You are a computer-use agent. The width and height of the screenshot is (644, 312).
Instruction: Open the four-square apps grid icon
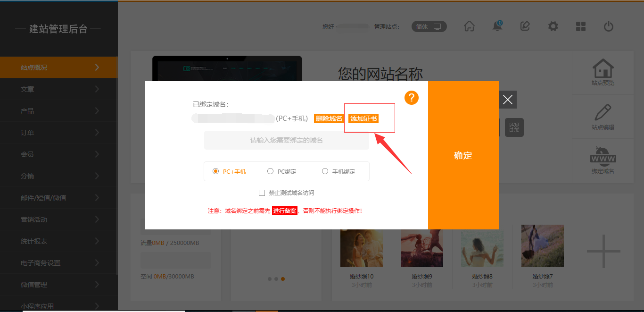pyautogui.click(x=581, y=26)
